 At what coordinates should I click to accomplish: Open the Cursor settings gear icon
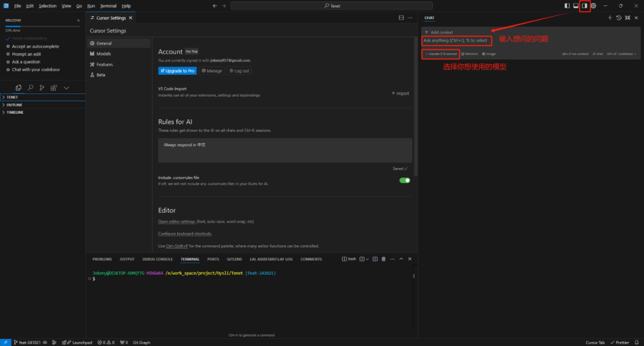coord(593,6)
